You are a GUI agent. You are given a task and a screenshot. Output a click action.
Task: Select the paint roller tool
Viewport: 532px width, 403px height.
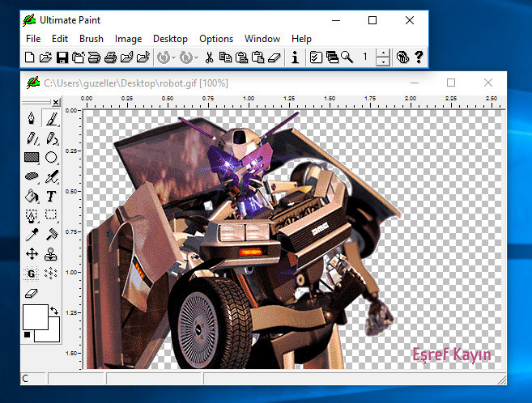point(51,235)
